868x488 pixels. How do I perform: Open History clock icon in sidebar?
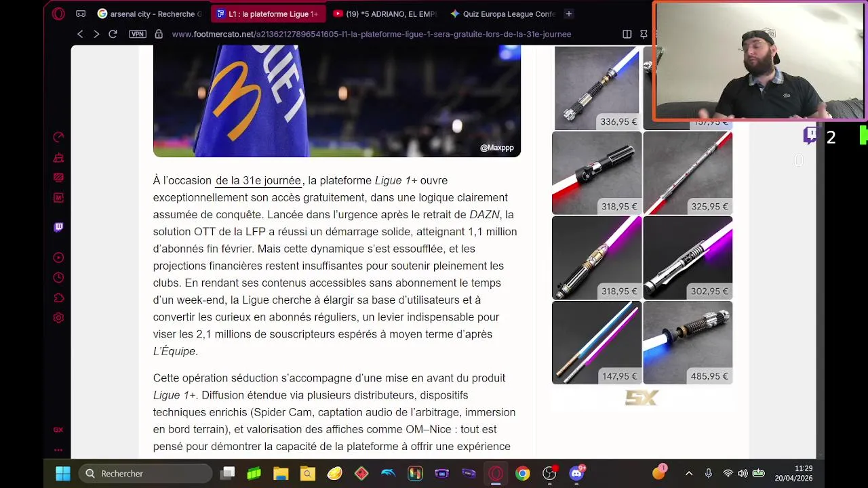58,277
